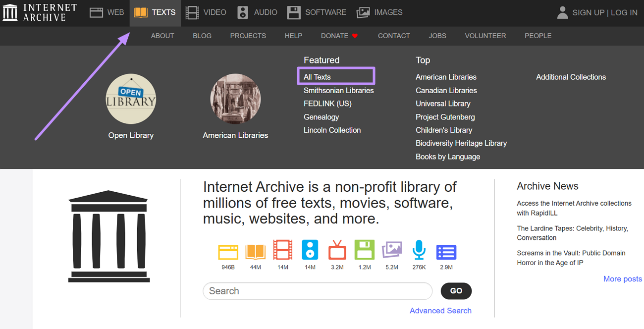Open the Lincoln Collection link

tap(332, 130)
